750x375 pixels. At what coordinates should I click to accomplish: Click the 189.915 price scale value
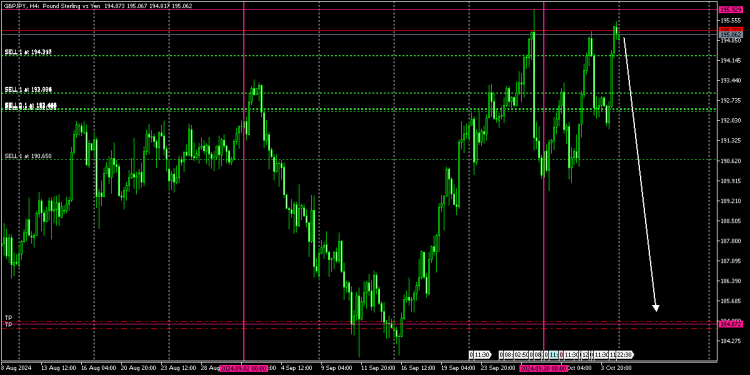(x=730, y=181)
